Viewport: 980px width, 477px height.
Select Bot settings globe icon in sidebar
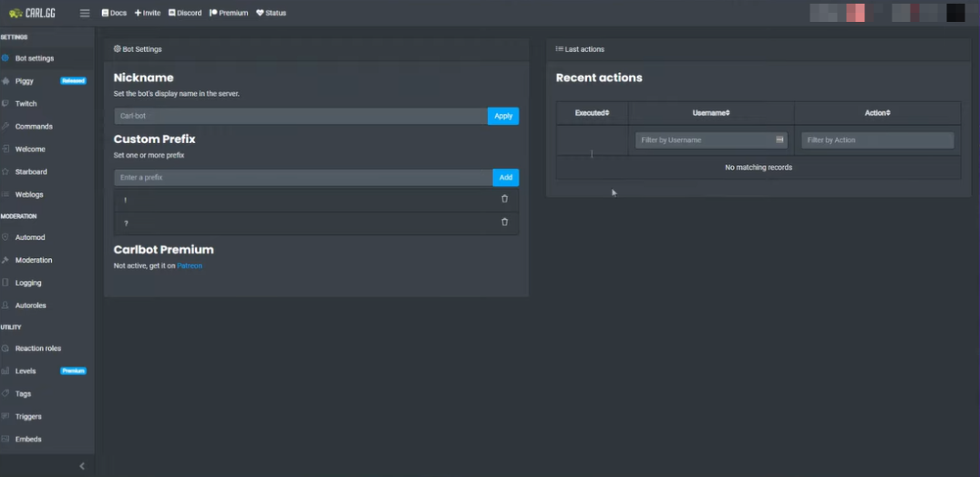(x=5, y=58)
